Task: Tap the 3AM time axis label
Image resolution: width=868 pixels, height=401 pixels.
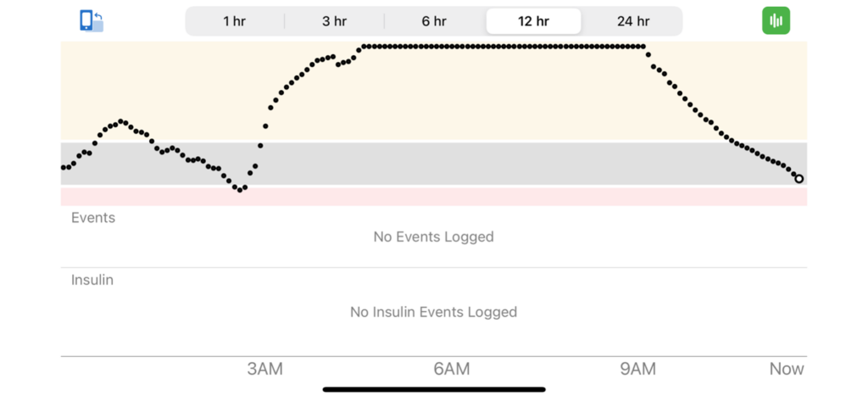Action: 264,369
